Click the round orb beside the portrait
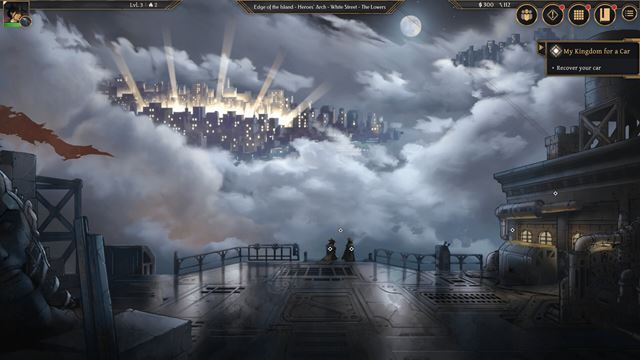The height and width of the screenshot is (360, 640). tap(26, 21)
